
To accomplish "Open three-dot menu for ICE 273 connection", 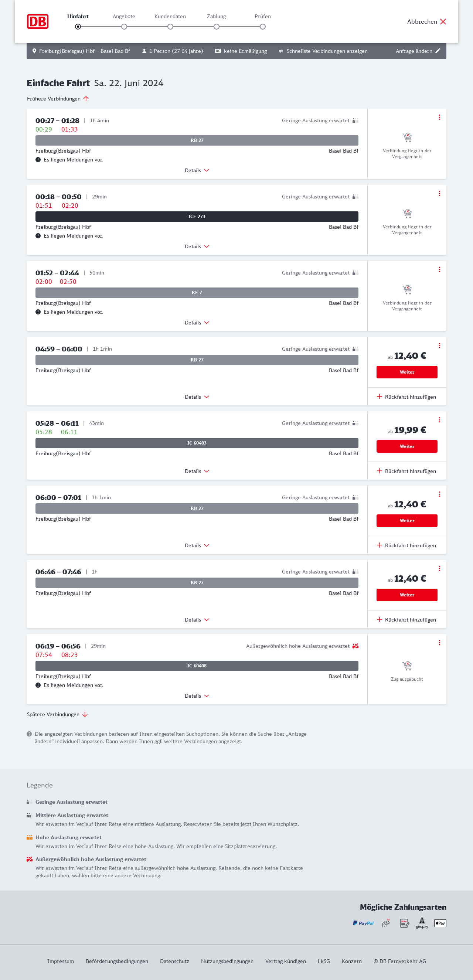I will (x=439, y=193).
